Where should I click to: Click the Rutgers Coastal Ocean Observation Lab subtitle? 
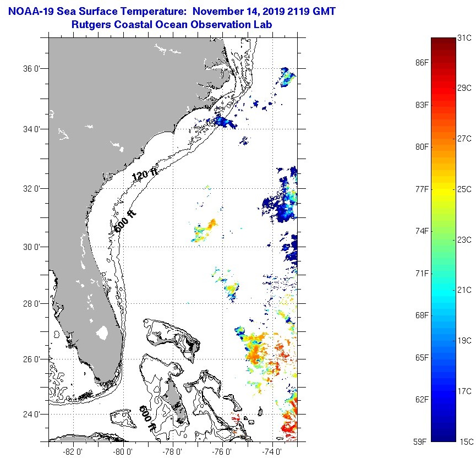[x=172, y=25]
